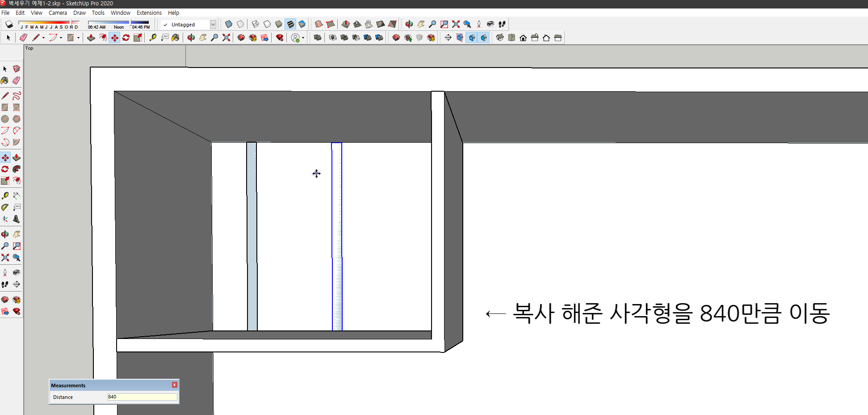Click the Zoom Extents icon
The image size is (868, 415).
pos(226,38)
